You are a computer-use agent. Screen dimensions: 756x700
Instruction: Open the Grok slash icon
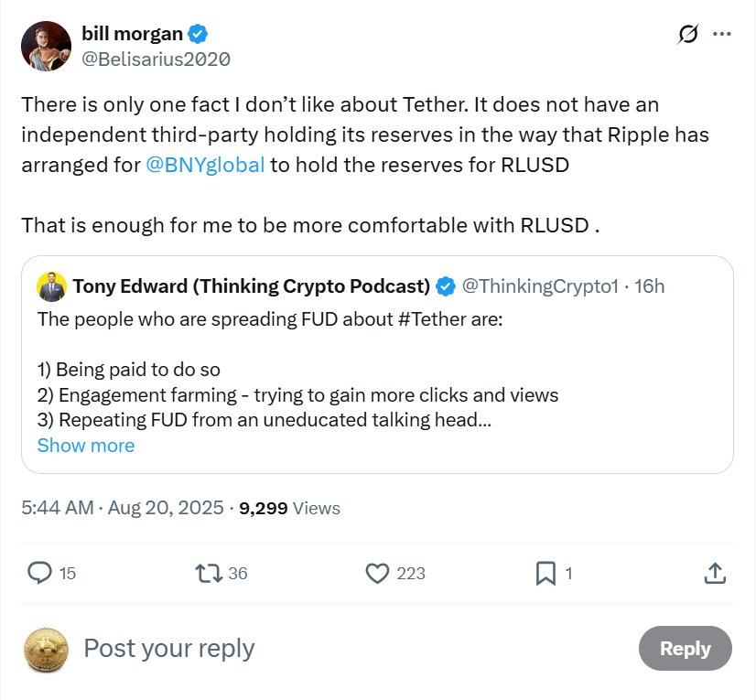687,35
